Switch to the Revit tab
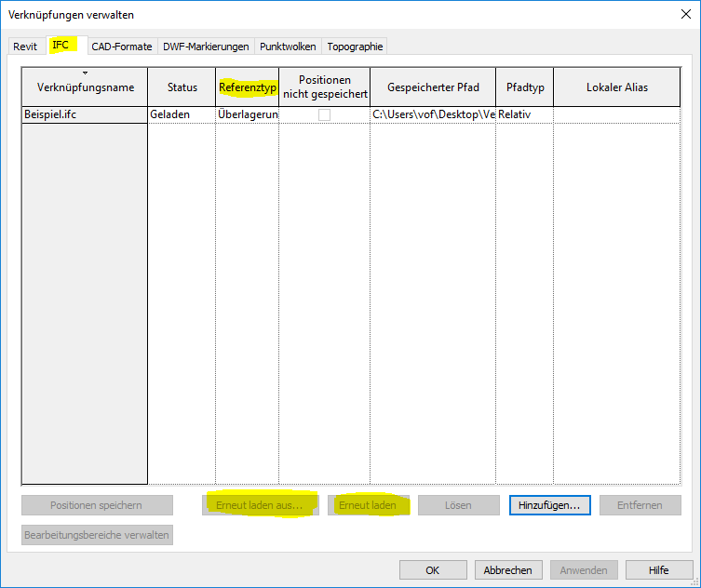Image resolution: width=701 pixels, height=588 pixels. coord(25,47)
